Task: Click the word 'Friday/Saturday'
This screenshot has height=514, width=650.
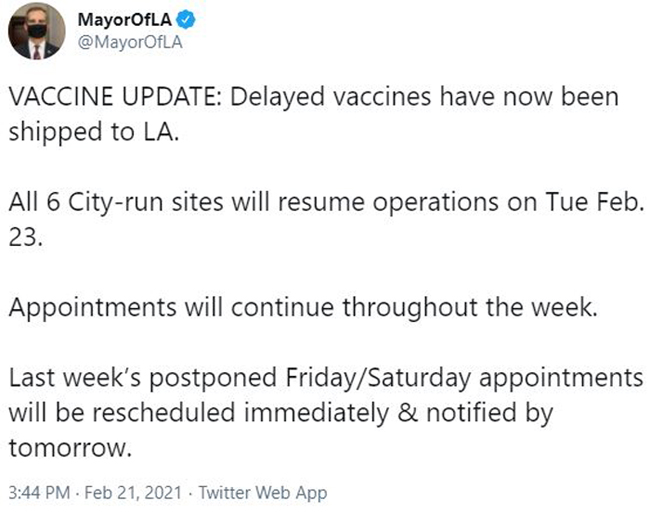Action: point(378,378)
